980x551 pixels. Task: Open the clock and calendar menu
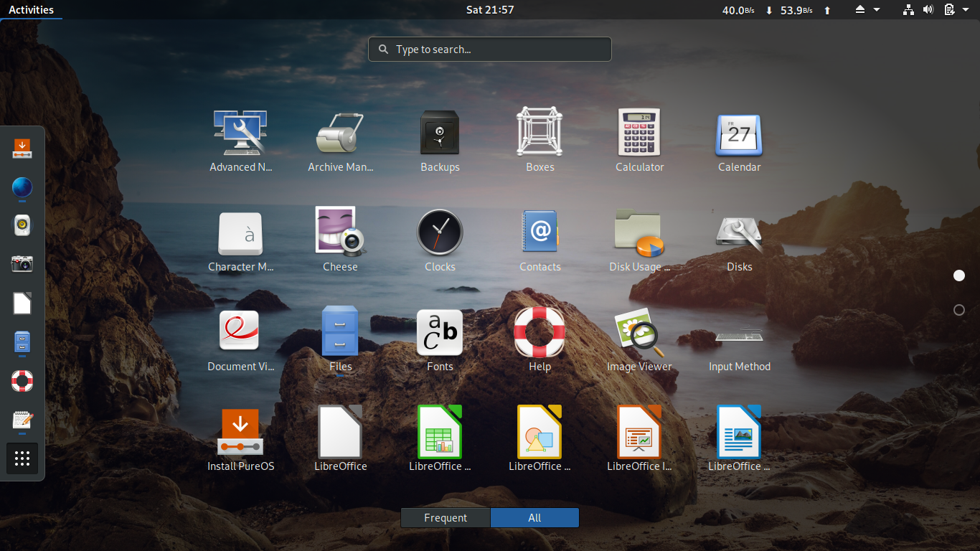coord(490,9)
